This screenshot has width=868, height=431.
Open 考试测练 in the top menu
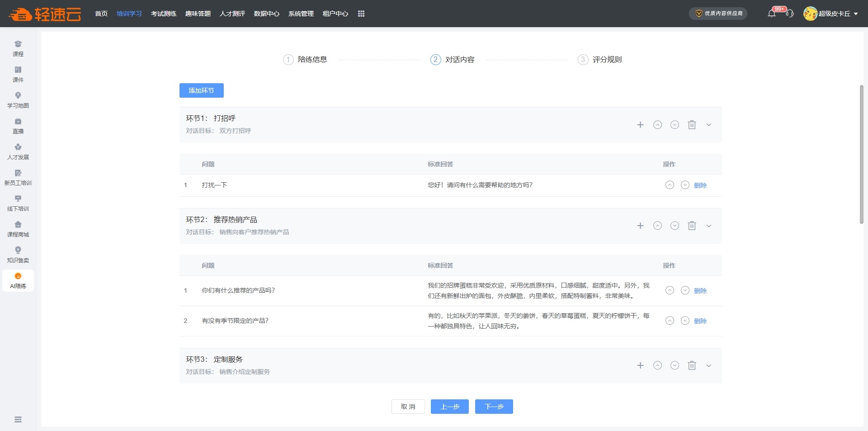164,14
